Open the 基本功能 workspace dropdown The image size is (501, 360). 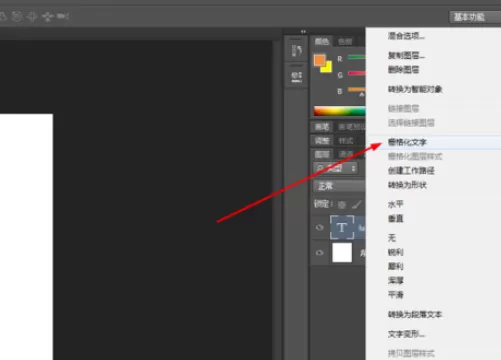click(x=475, y=17)
